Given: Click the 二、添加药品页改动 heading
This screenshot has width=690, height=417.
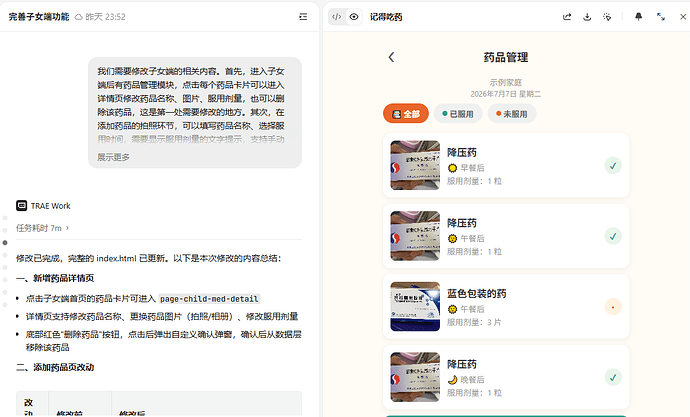Looking at the screenshot, I should (55, 367).
